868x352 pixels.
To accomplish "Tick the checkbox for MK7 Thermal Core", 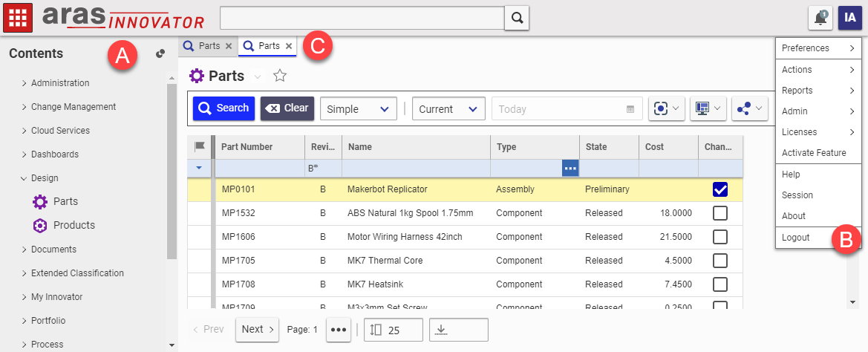I will [719, 261].
